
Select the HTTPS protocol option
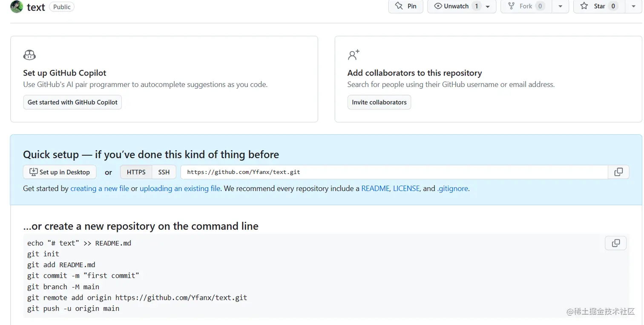point(136,172)
